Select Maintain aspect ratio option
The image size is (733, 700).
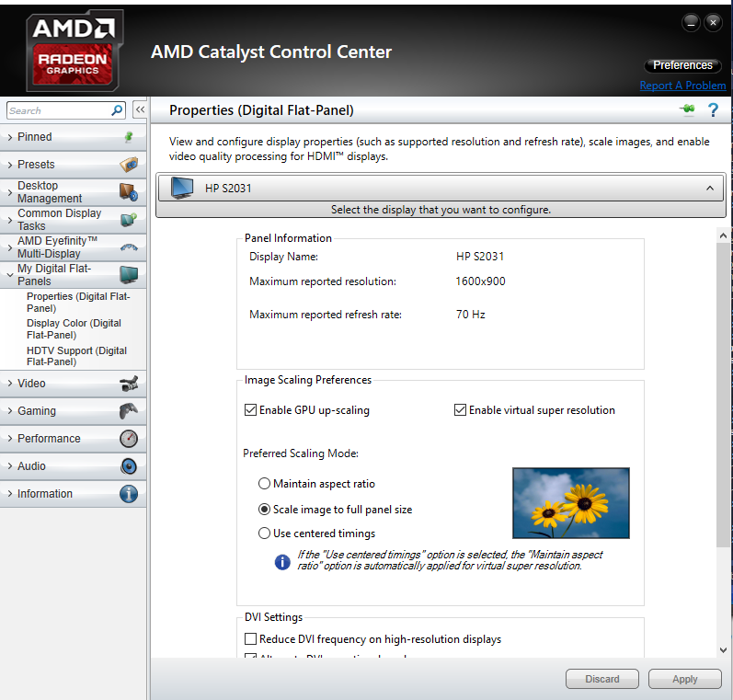[264, 484]
